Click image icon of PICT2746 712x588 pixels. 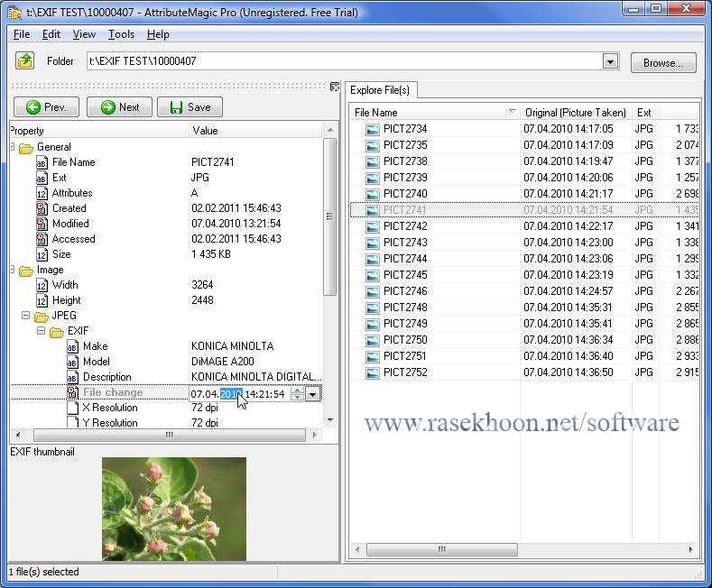(x=373, y=291)
